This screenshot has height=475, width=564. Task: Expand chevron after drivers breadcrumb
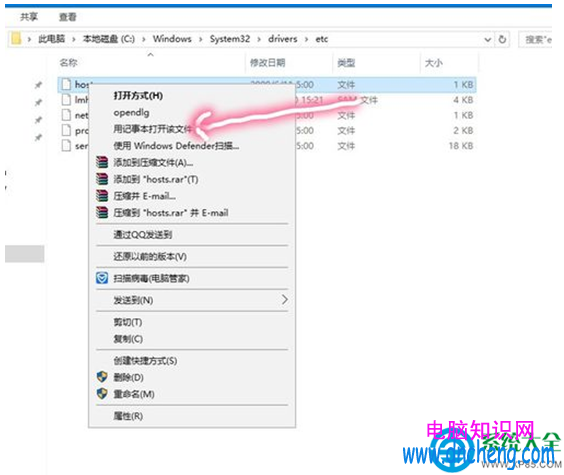click(x=306, y=39)
